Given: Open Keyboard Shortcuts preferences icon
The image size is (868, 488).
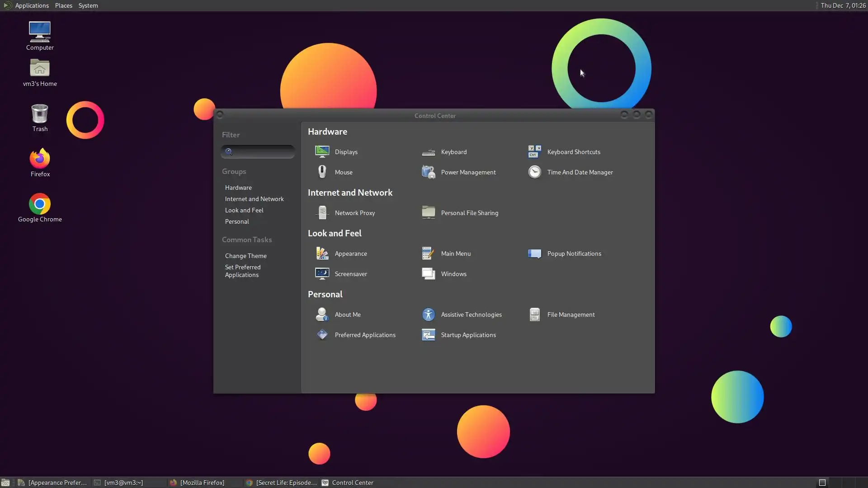Looking at the screenshot, I should point(534,152).
